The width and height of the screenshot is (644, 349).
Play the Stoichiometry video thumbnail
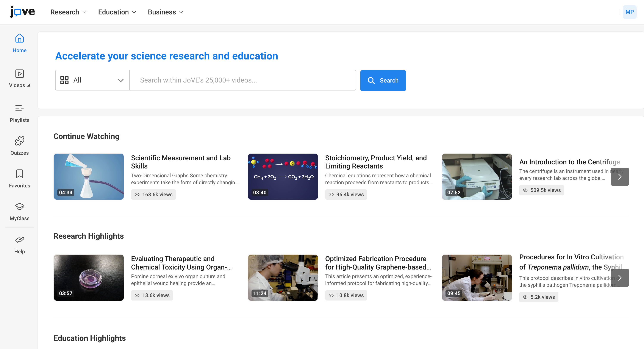click(x=283, y=176)
